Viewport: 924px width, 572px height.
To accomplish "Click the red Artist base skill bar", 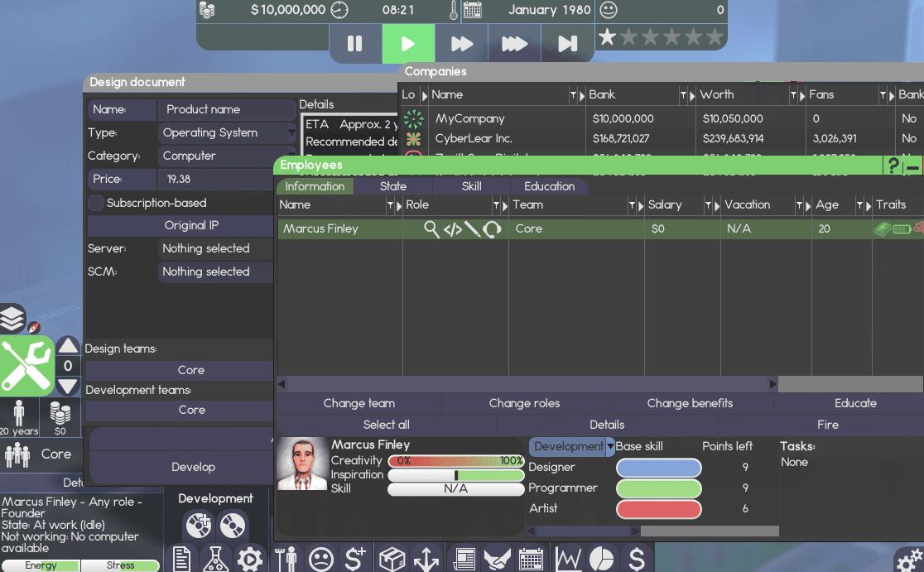I will (x=659, y=509).
